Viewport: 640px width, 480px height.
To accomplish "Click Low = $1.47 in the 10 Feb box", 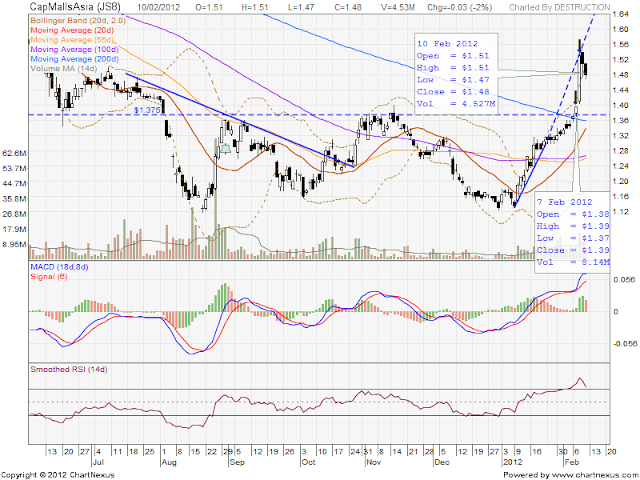I will 453,80.
